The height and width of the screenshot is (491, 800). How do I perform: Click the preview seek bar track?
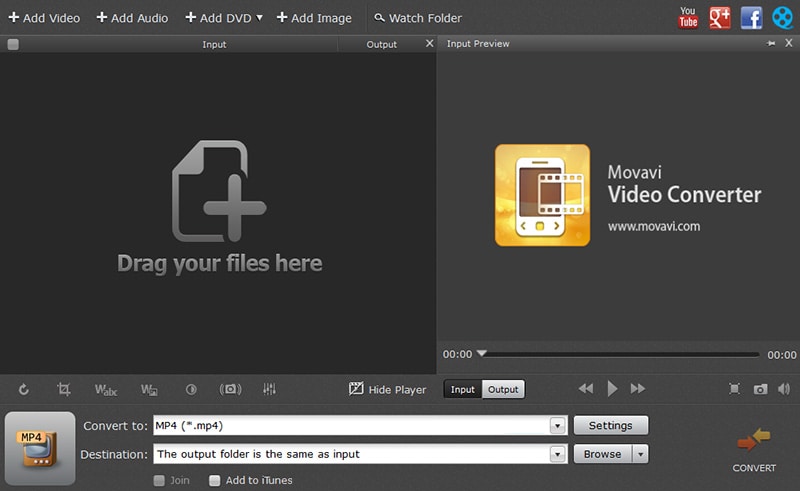click(620, 354)
